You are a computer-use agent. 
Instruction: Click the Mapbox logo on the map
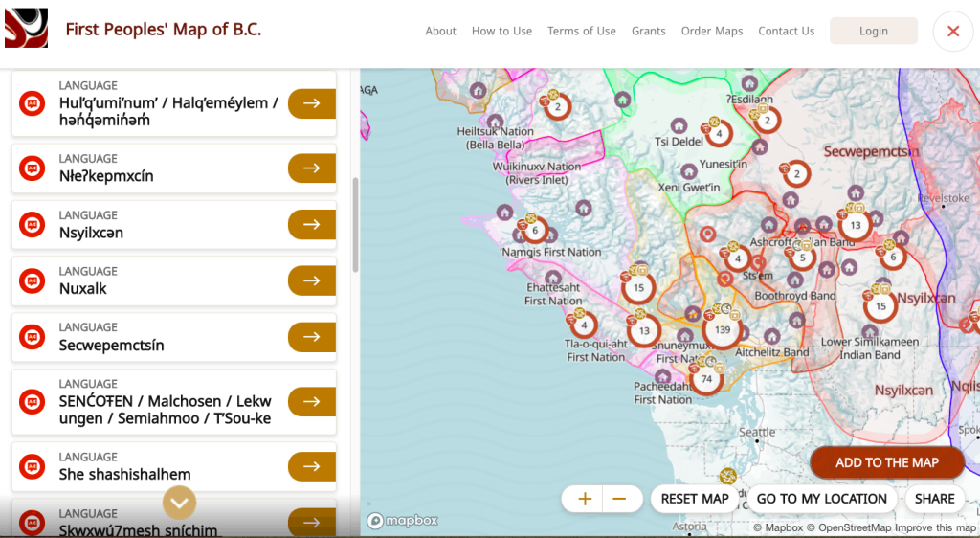[x=403, y=521]
